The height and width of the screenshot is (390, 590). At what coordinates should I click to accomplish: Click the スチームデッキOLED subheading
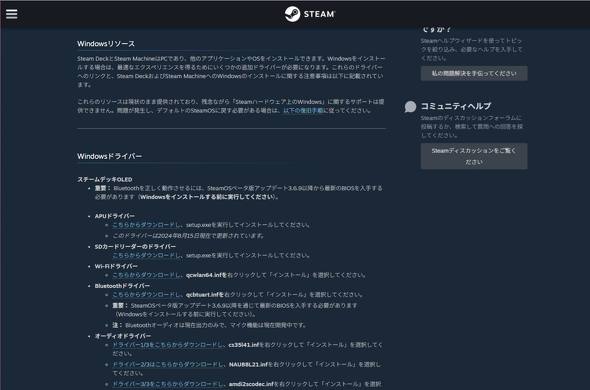[x=105, y=180]
